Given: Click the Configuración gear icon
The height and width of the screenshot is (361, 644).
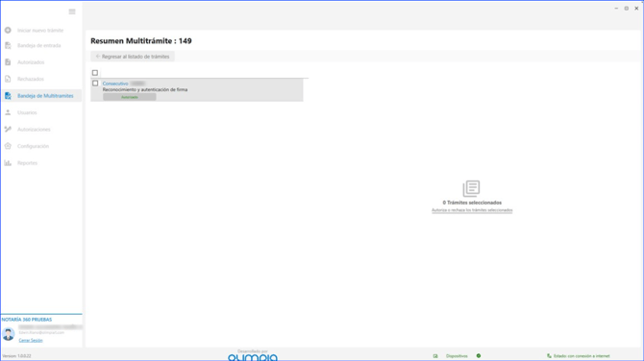Looking at the screenshot, I should tap(8, 146).
